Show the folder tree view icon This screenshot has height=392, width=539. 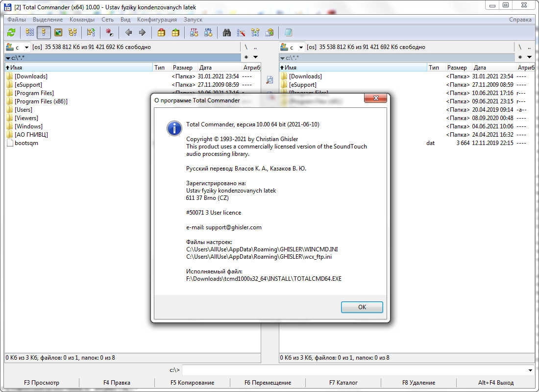pos(73,33)
